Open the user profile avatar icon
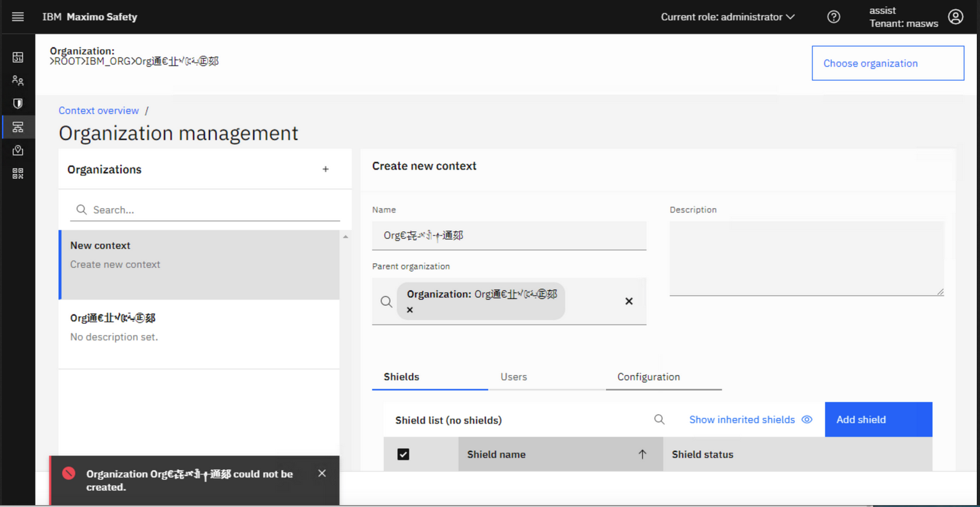The image size is (980, 507). (x=956, y=17)
